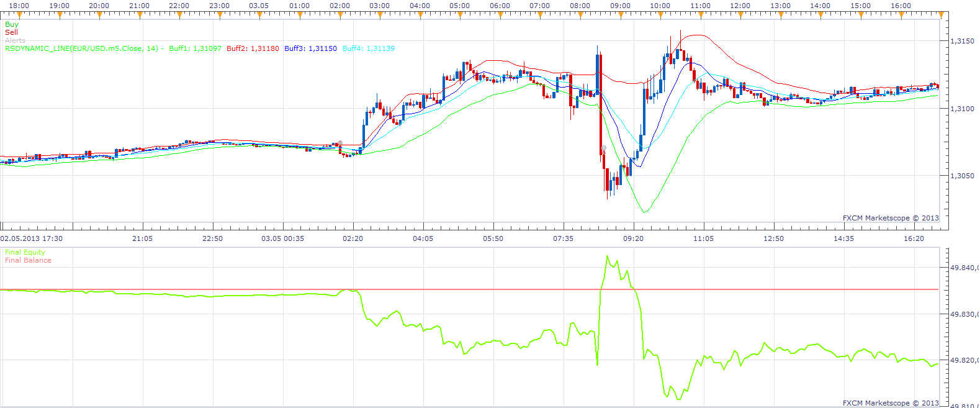Viewport: 980px width, 408px height.
Task: Select the orange triangle beneath 07:00
Action: pyautogui.click(x=540, y=15)
